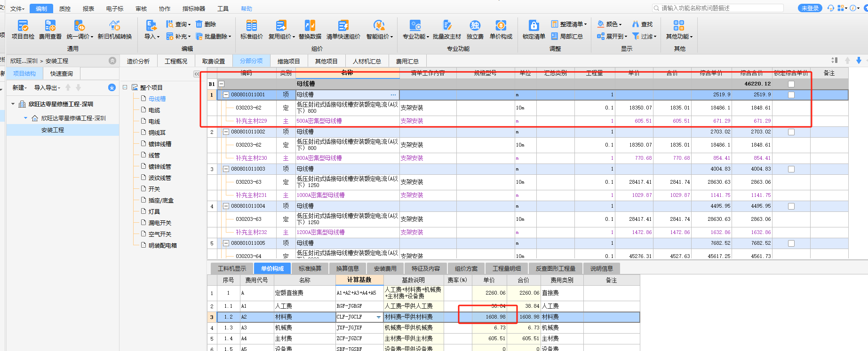Open 单价构成 unit price composition in ribbon
The width and height of the screenshot is (868, 351).
click(x=501, y=29)
